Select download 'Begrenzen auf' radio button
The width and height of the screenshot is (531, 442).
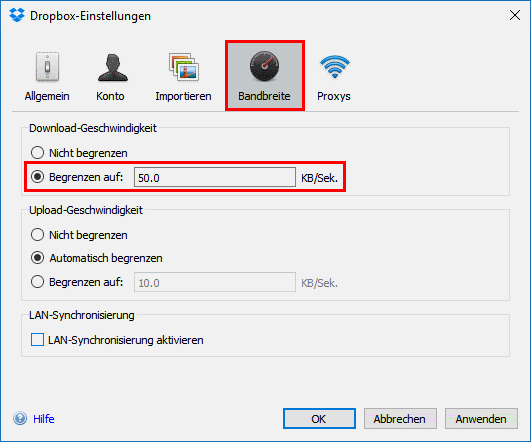(x=37, y=177)
